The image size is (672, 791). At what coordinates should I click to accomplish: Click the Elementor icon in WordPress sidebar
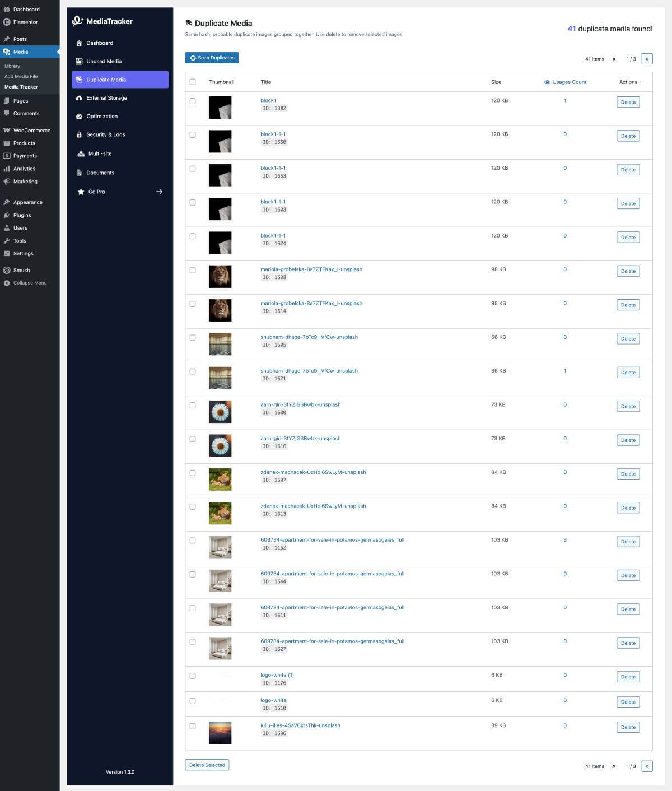[7, 22]
